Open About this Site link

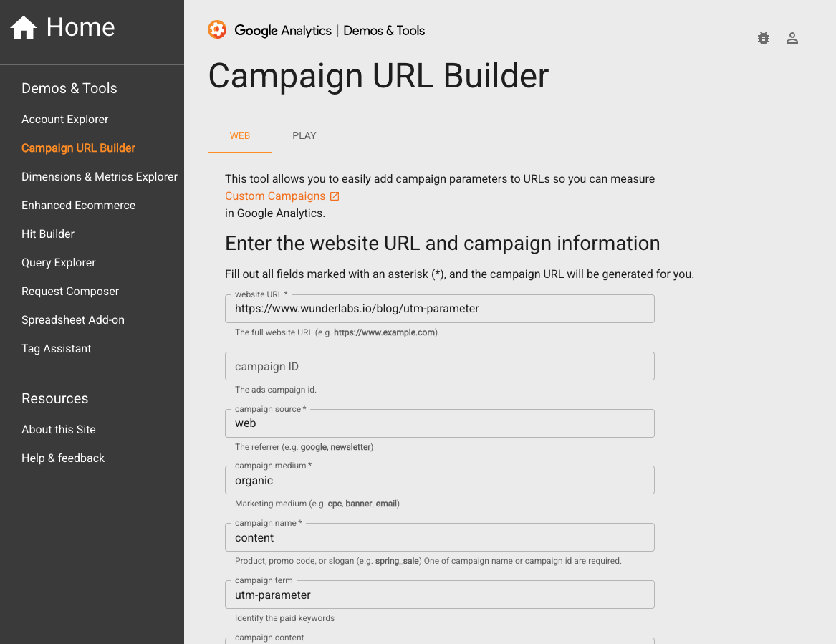click(x=59, y=430)
